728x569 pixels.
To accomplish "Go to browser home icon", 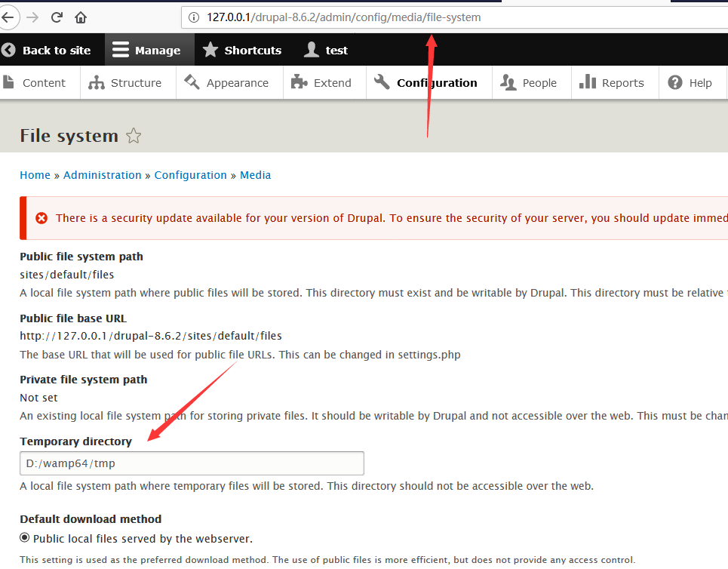I will click(x=81, y=17).
